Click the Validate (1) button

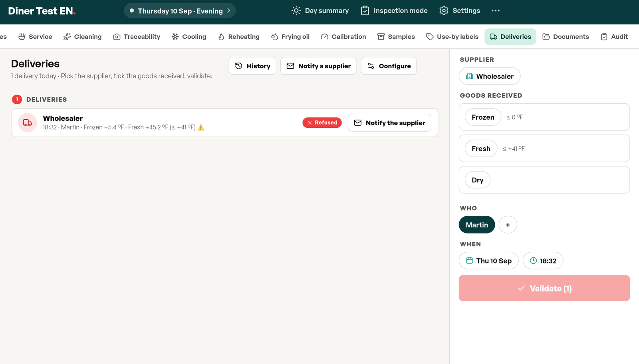544,288
